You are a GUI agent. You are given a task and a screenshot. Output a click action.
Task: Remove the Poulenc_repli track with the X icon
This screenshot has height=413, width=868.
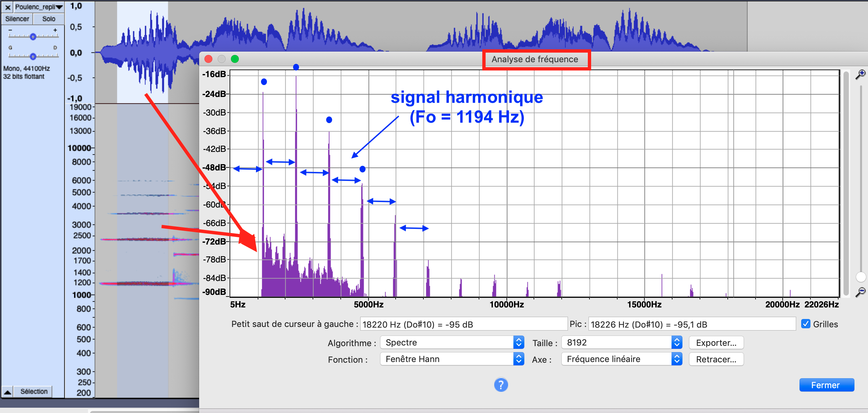(x=7, y=6)
